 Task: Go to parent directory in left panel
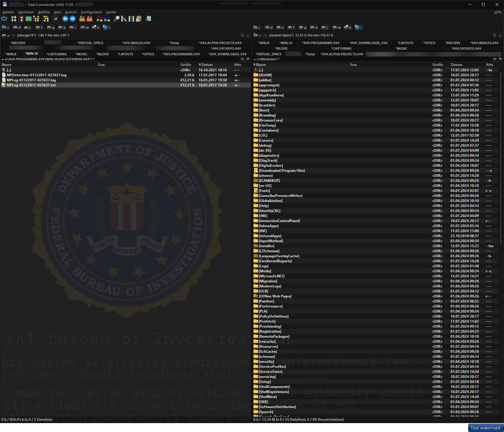coord(248,35)
